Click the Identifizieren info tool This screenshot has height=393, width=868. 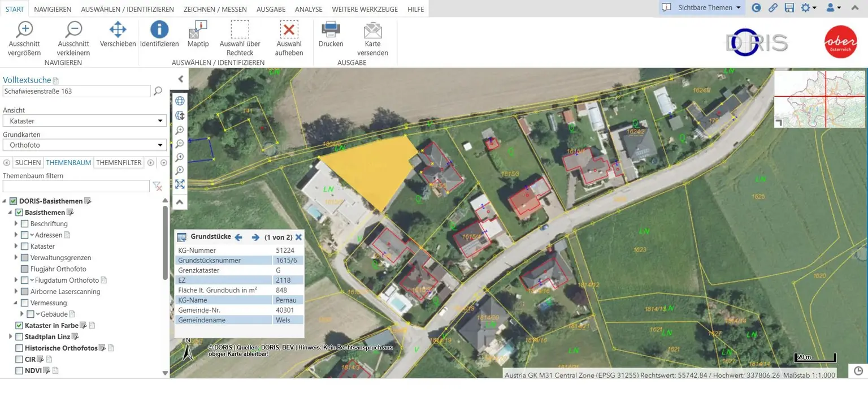point(159,30)
